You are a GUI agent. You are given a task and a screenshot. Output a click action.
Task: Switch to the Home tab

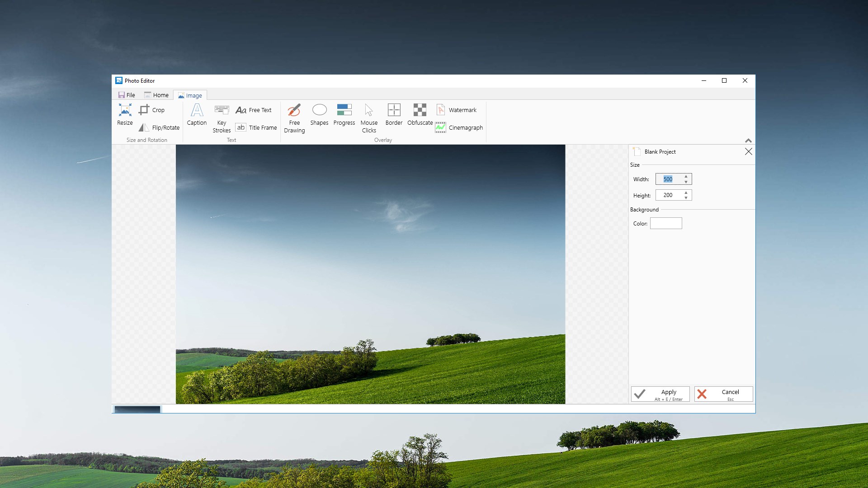tap(156, 95)
